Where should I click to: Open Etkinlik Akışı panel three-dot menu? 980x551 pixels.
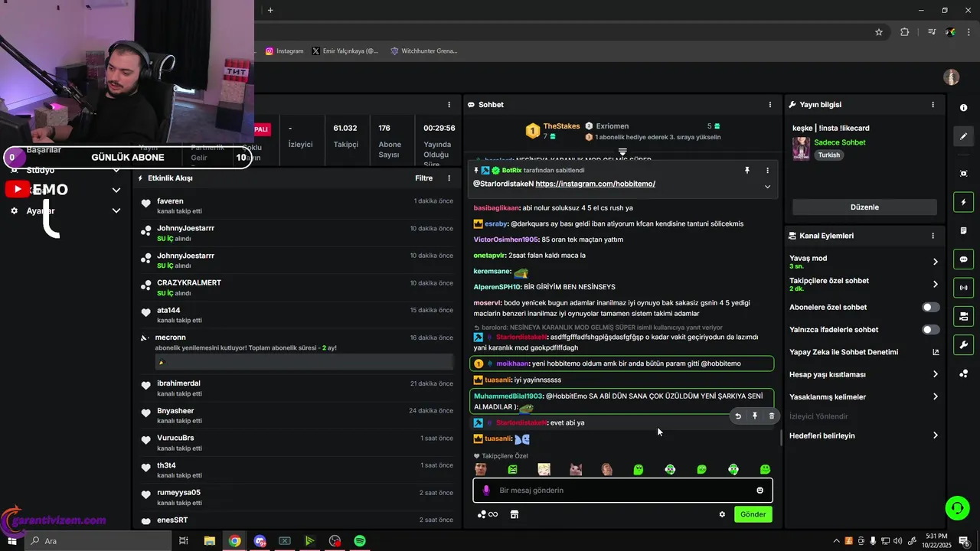coord(449,178)
